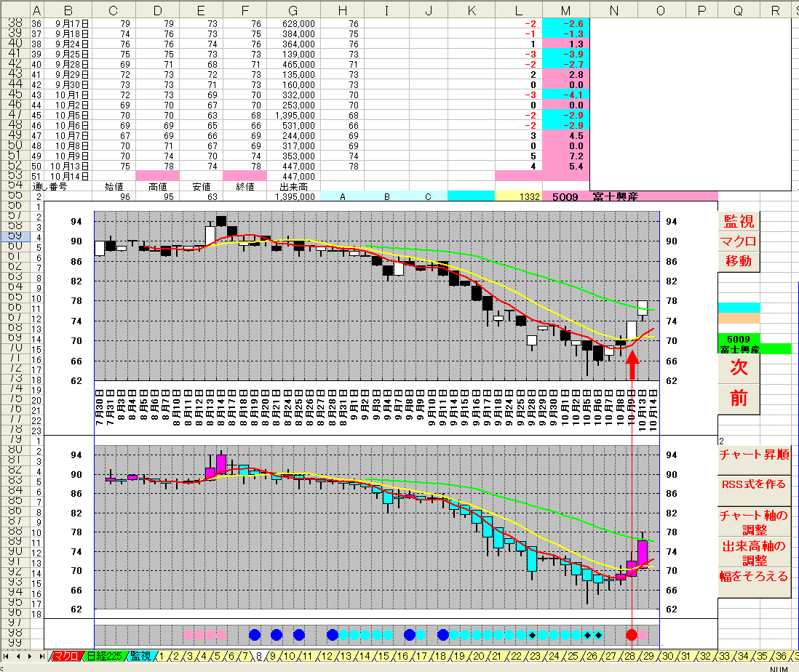Viewport: 799px width, 672px height.
Task: Go to next sheet tab arrow
Action: 30,657
